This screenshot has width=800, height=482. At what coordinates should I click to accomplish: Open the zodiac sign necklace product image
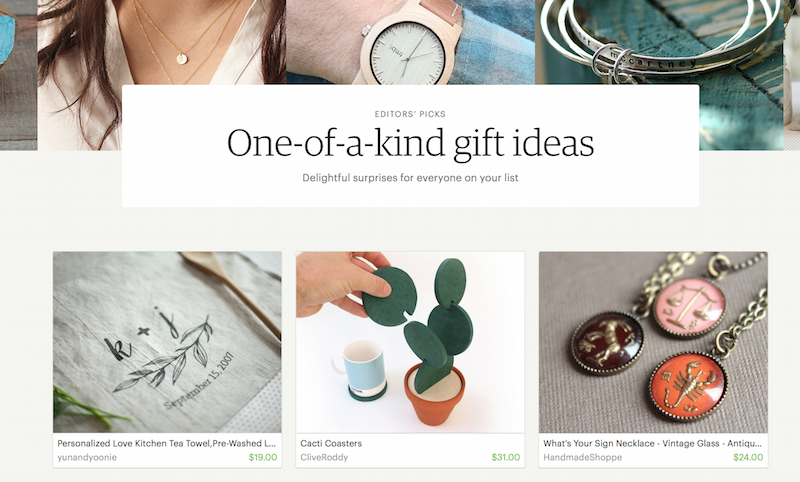click(653, 342)
